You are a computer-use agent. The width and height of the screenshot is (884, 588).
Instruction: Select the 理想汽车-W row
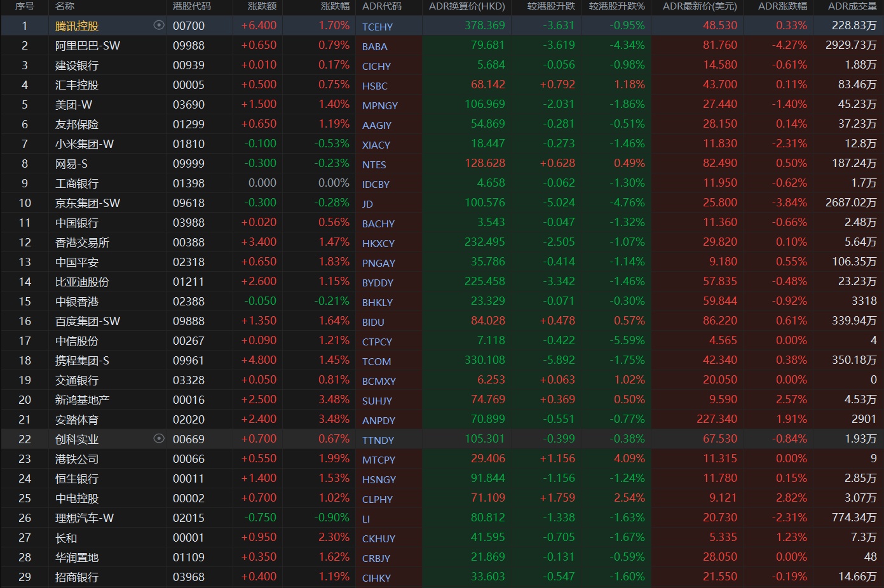coord(84,518)
